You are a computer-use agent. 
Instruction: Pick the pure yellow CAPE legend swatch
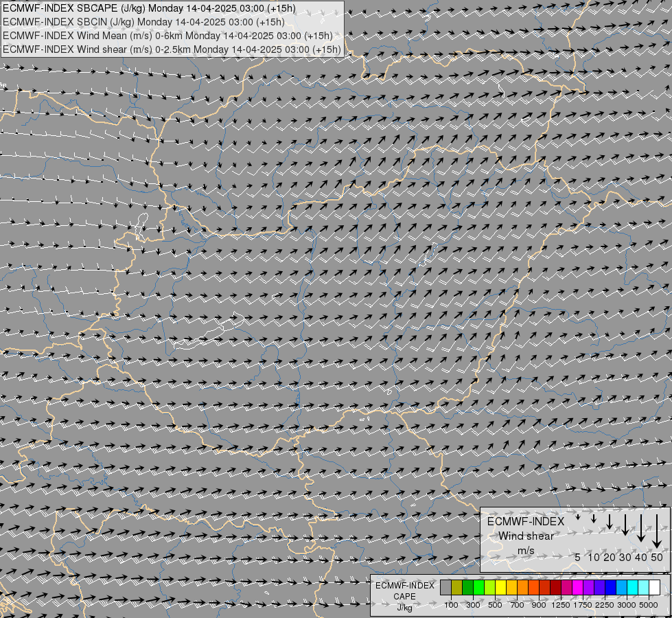click(500, 588)
